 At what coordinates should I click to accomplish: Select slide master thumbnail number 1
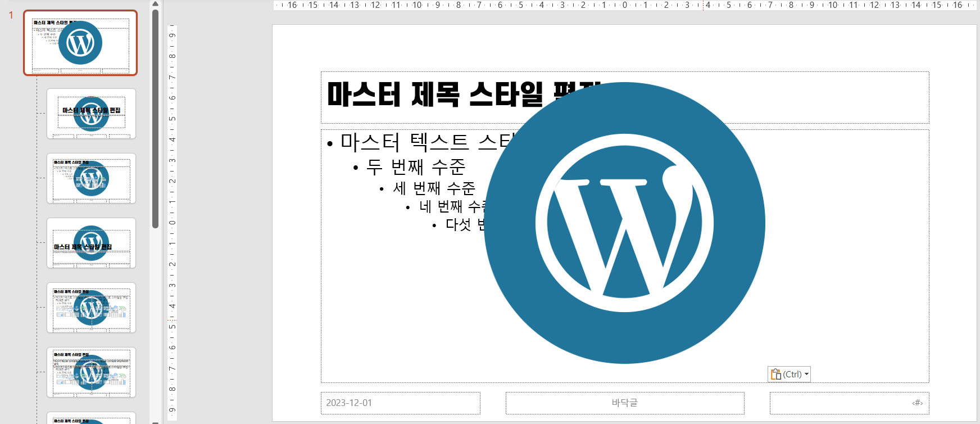click(80, 43)
